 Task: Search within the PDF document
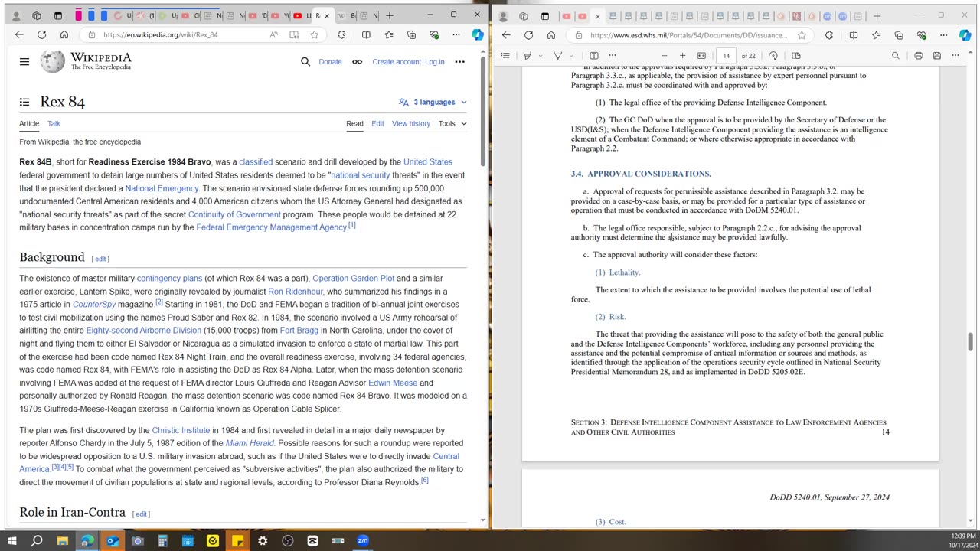click(x=895, y=55)
